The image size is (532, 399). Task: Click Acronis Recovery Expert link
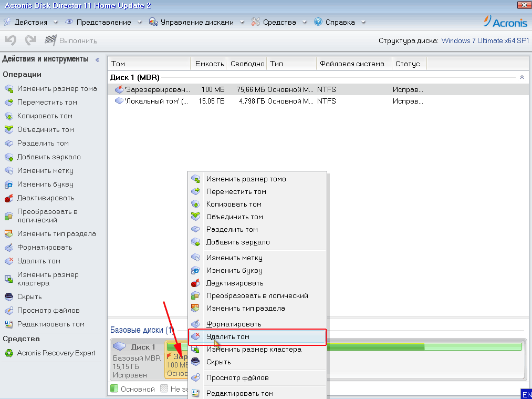pyautogui.click(x=56, y=353)
